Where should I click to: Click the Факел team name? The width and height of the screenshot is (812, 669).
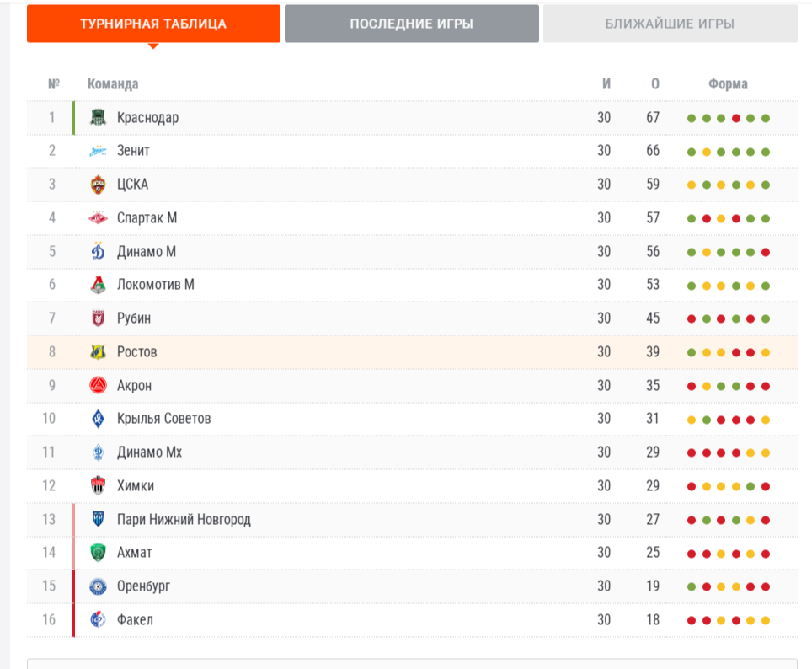[135, 620]
